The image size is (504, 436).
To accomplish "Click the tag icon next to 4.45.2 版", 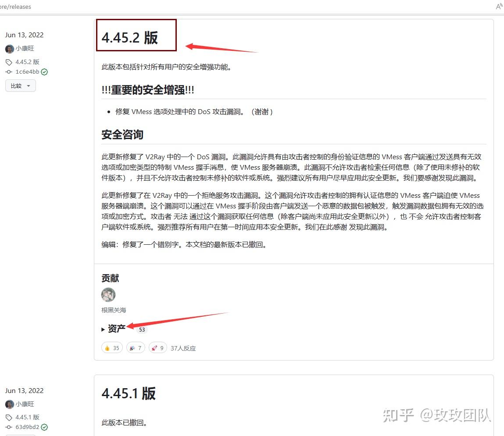I will [x=9, y=62].
